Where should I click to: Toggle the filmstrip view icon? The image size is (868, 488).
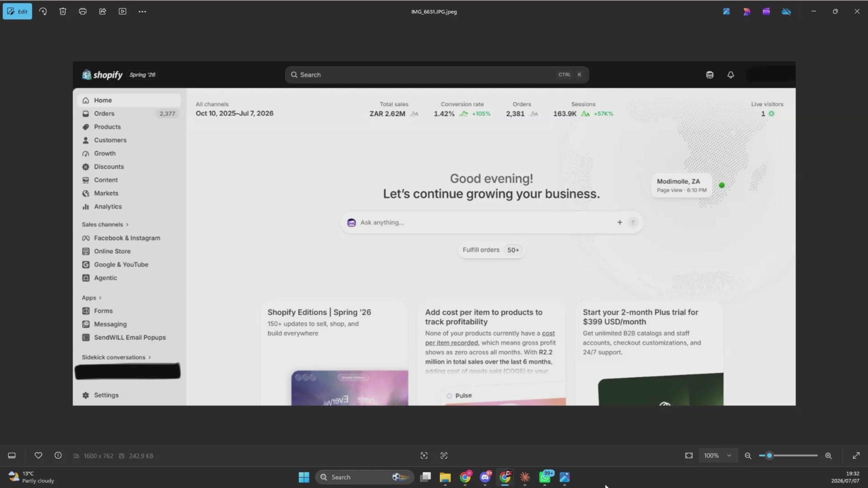coord(12,455)
